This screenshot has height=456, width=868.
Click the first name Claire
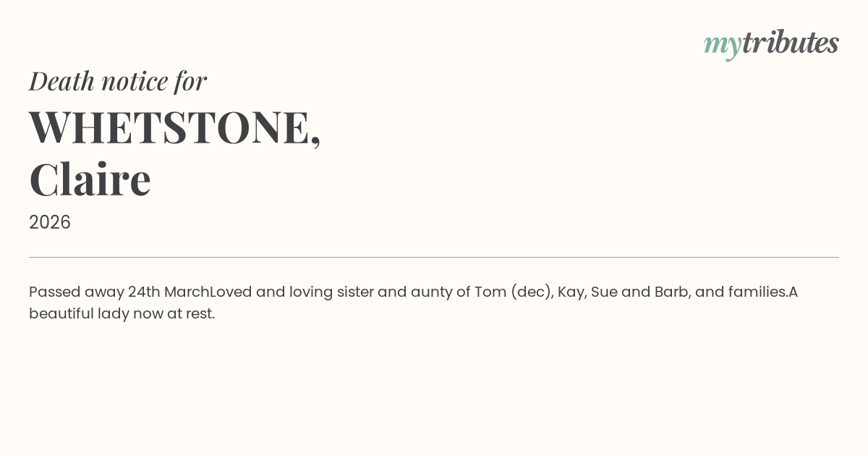tap(90, 180)
